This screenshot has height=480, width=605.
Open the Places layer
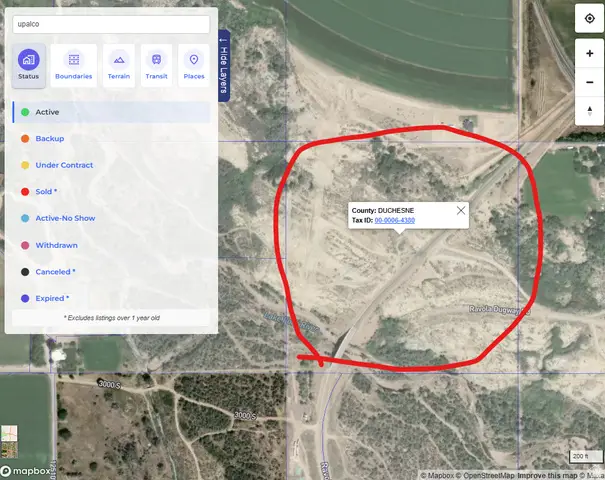193,65
